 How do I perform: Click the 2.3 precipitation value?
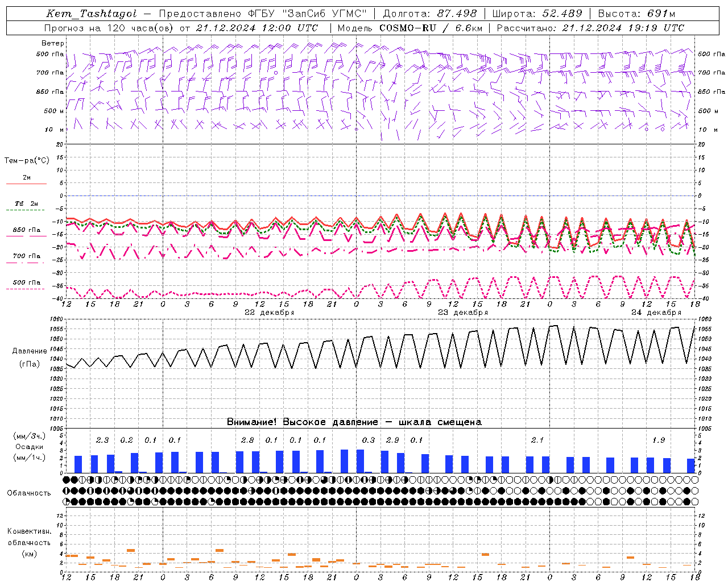[x=102, y=440]
